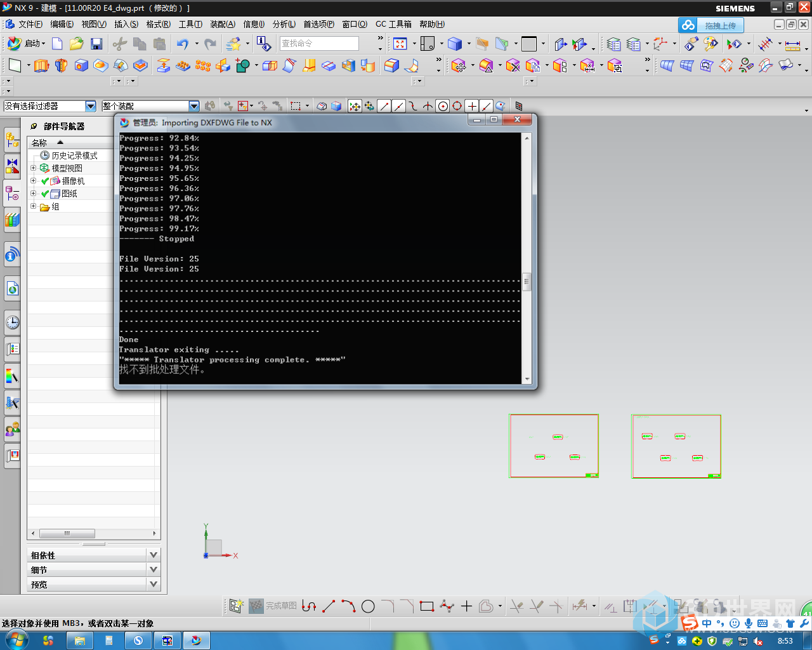Click the WCS orientation icon
The image size is (812, 650).
pyautogui.click(x=661, y=44)
